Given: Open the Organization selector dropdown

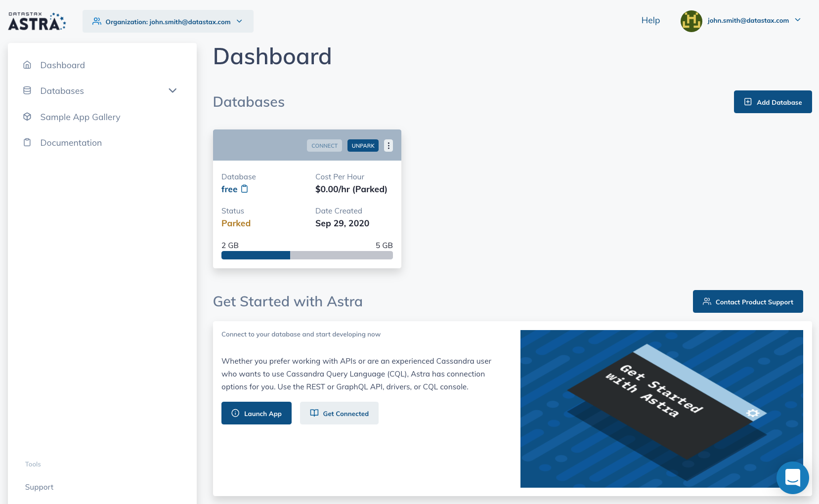Looking at the screenshot, I should coord(168,21).
